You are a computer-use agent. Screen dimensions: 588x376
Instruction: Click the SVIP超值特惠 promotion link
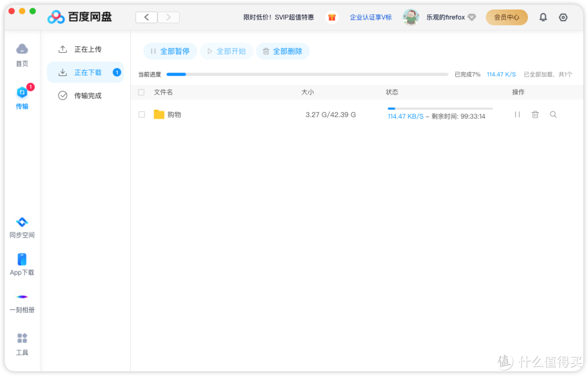point(295,17)
